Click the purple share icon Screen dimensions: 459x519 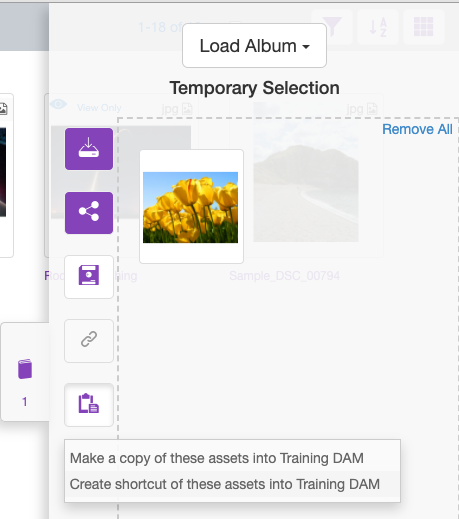pos(89,213)
